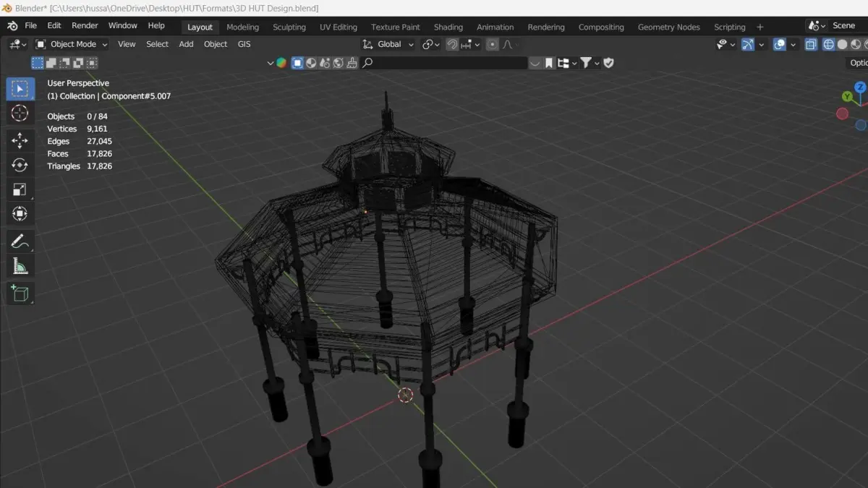The width and height of the screenshot is (868, 488).
Task: Select the Scale tool
Action: [x=20, y=190]
